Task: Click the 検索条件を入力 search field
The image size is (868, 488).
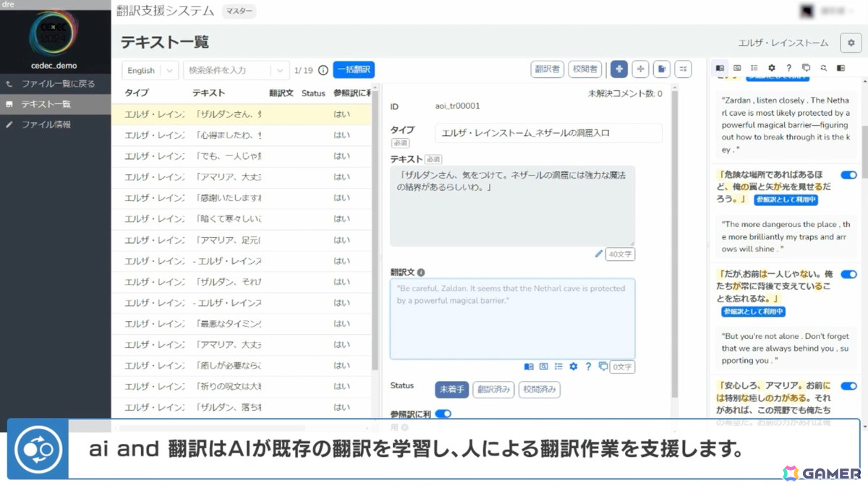Action: coord(227,70)
